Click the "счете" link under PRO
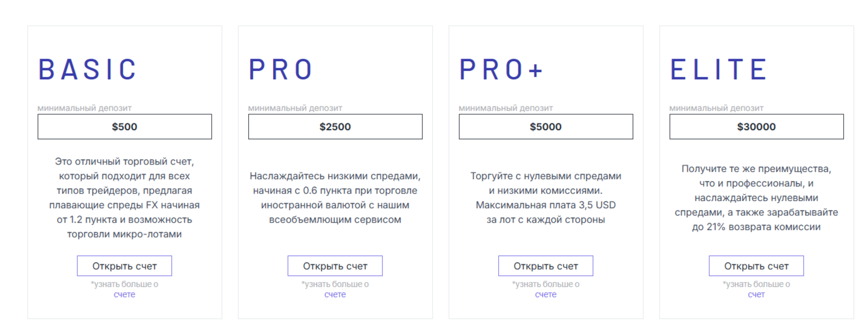868x325 pixels. point(335,295)
